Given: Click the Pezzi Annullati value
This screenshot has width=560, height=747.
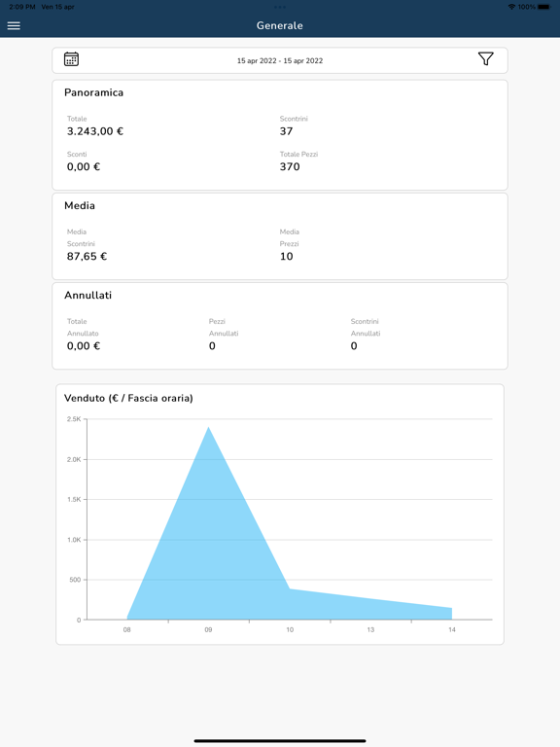Looking at the screenshot, I should coord(212,346).
